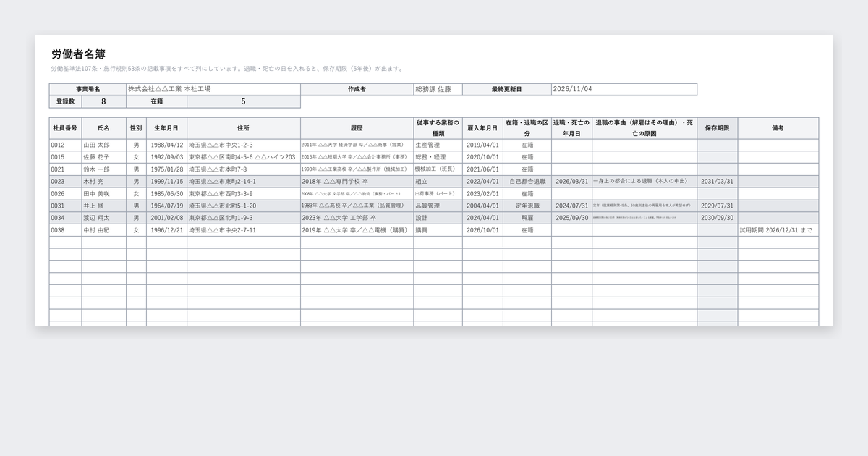
Task: Click the reason cell 一身上の都合による退職（本人の申出）
Action: 644,182
